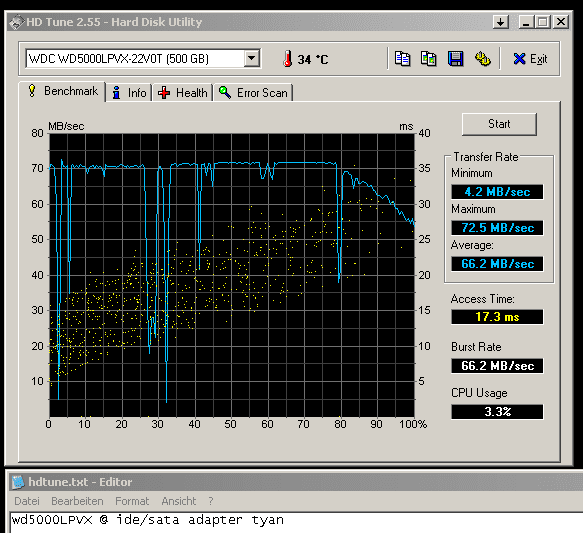The height and width of the screenshot is (533, 583).
Task: Click the 34 °C temperature reading
Action: click(x=312, y=59)
